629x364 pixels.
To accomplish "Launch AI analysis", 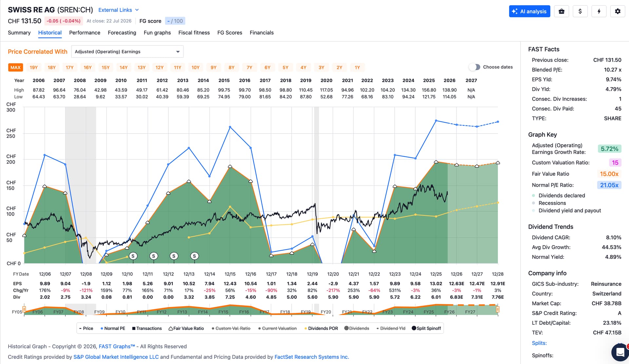I will 529,11.
